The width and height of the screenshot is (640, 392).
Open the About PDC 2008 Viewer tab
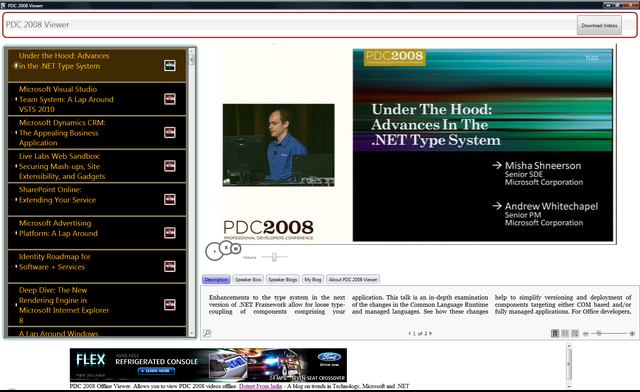[353, 279]
